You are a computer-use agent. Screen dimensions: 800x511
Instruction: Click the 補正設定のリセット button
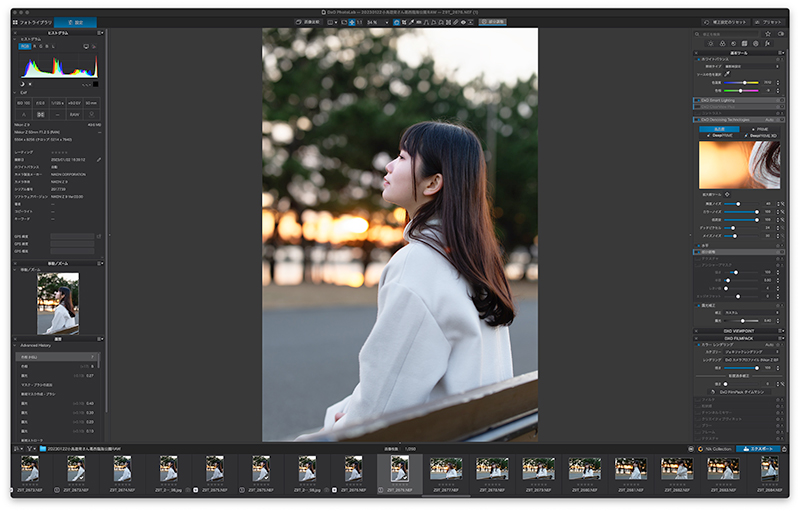[x=725, y=22]
